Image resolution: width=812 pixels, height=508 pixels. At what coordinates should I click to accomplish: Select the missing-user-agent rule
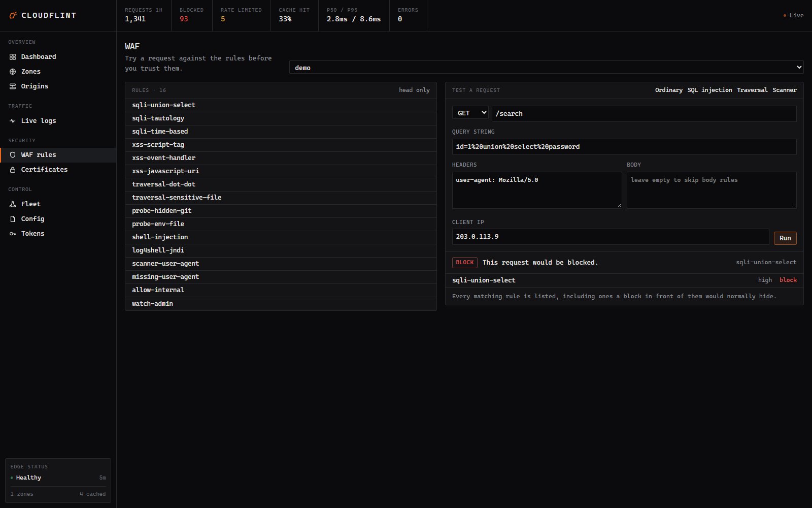(x=281, y=277)
